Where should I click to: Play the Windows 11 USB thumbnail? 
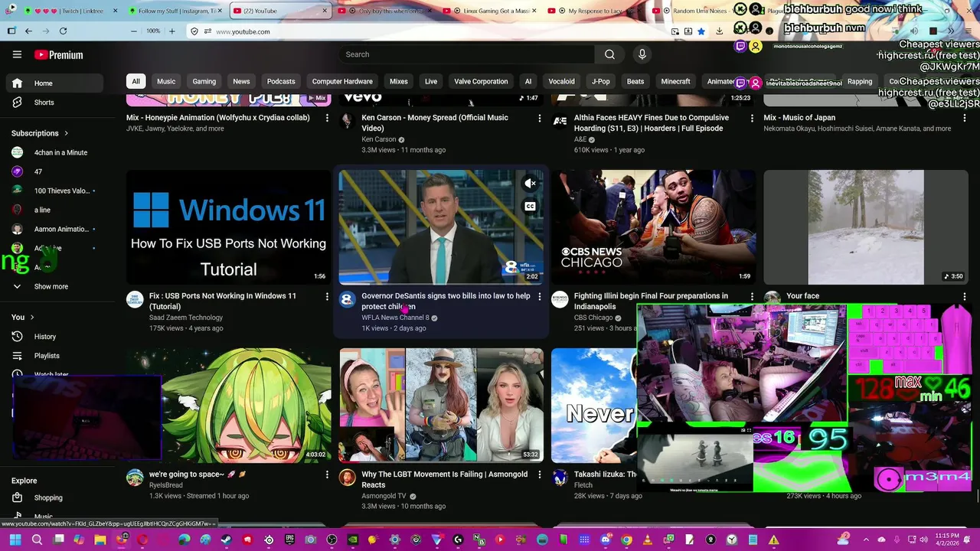click(x=229, y=227)
